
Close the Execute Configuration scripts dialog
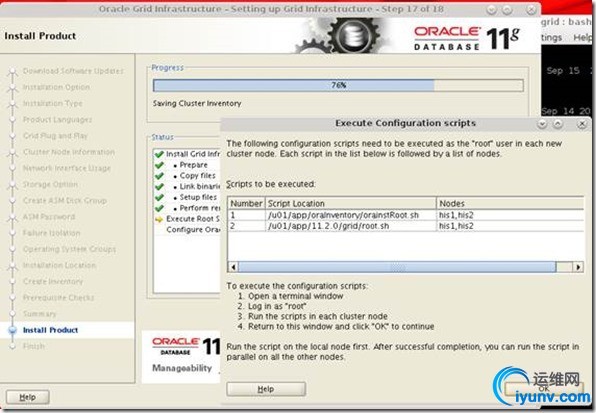click(x=582, y=124)
